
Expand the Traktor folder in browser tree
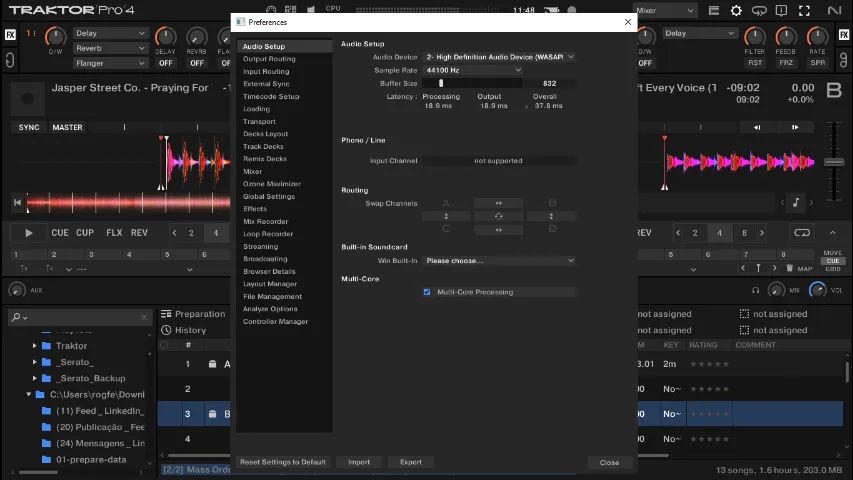tap(34, 346)
